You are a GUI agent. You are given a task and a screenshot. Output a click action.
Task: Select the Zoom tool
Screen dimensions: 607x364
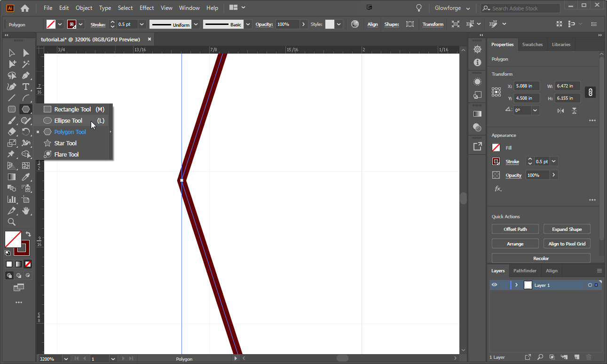(x=11, y=222)
